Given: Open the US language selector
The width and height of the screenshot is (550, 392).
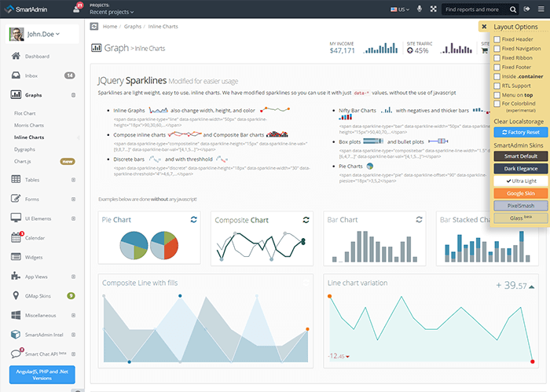Looking at the screenshot, I should (x=401, y=9).
